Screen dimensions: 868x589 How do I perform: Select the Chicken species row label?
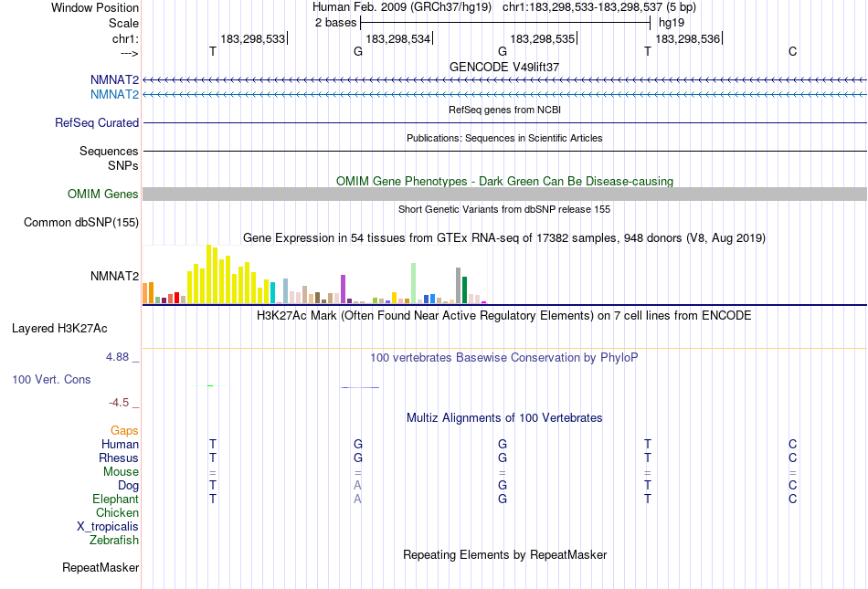(117, 512)
